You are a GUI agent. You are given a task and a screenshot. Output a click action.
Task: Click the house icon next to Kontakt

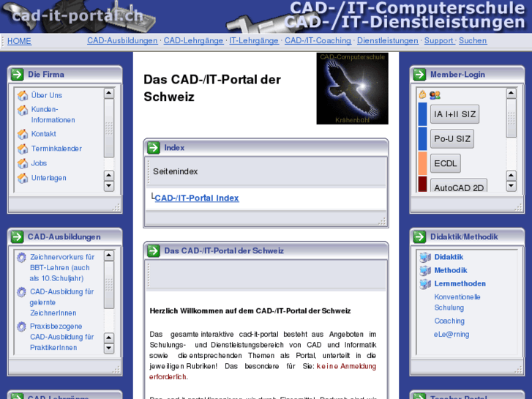pyautogui.click(x=23, y=134)
